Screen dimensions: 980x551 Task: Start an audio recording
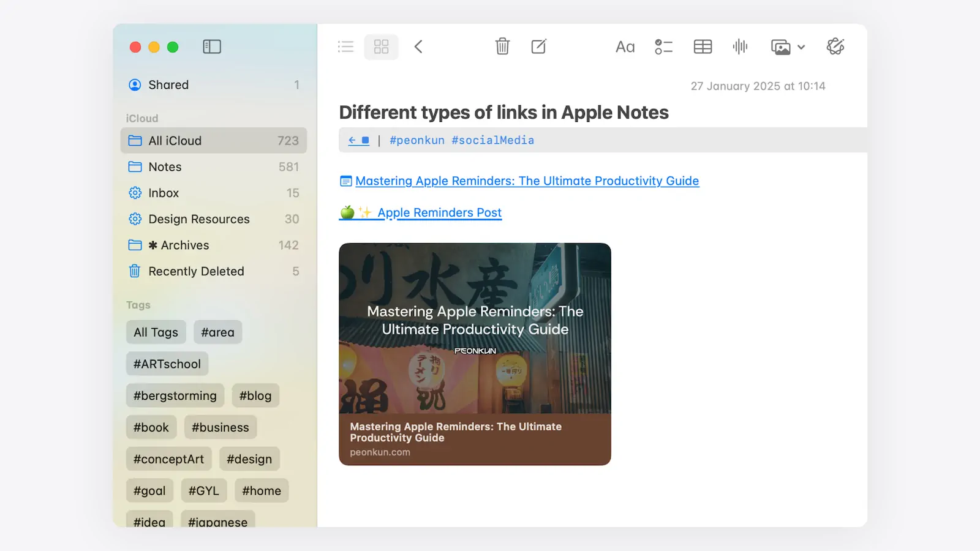pos(740,47)
